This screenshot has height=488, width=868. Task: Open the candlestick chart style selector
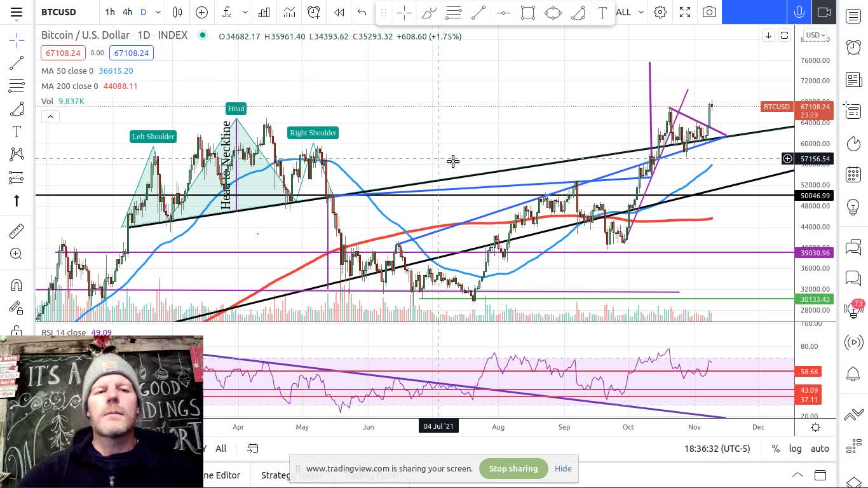tap(177, 12)
